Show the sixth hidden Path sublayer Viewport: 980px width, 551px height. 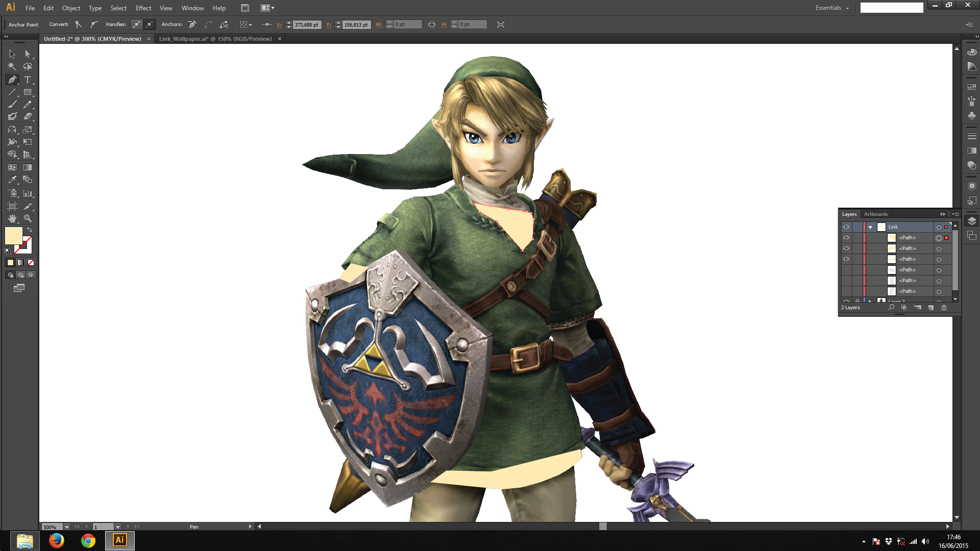point(846,291)
